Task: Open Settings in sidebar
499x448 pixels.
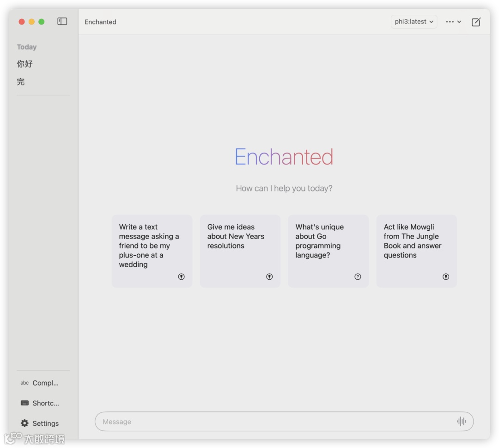Action: pyautogui.click(x=40, y=423)
